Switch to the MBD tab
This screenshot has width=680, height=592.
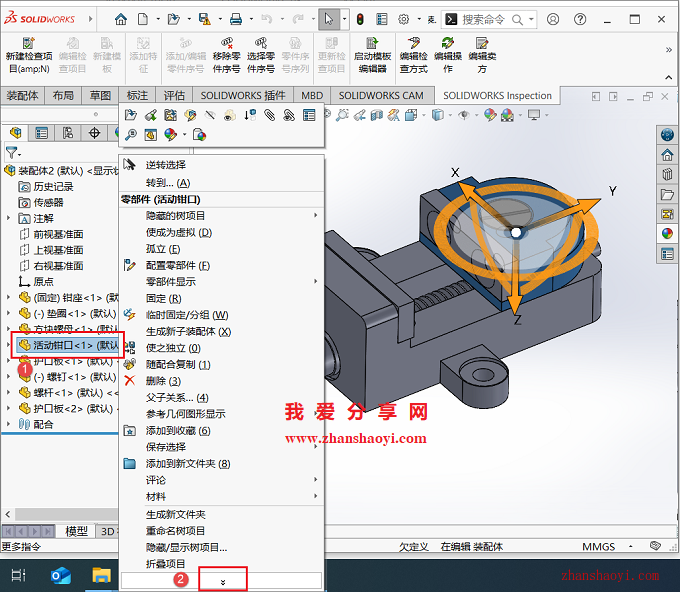(312, 95)
